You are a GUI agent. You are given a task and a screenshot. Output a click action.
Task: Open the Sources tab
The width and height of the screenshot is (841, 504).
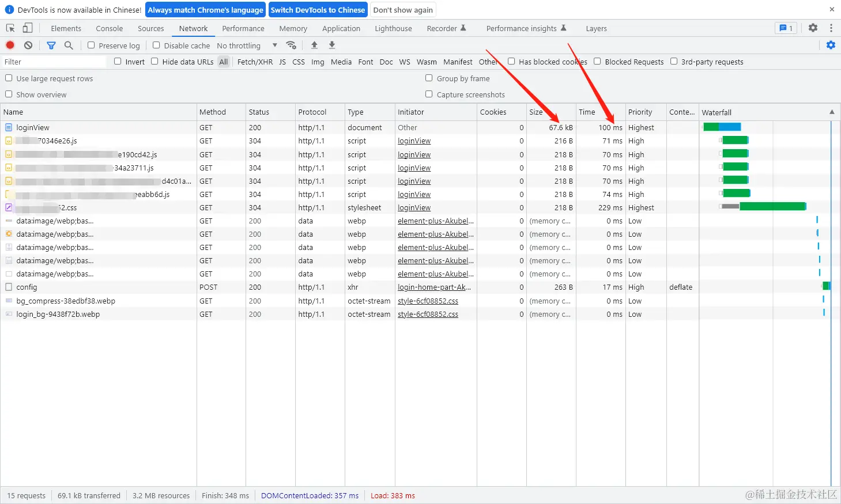151,28
